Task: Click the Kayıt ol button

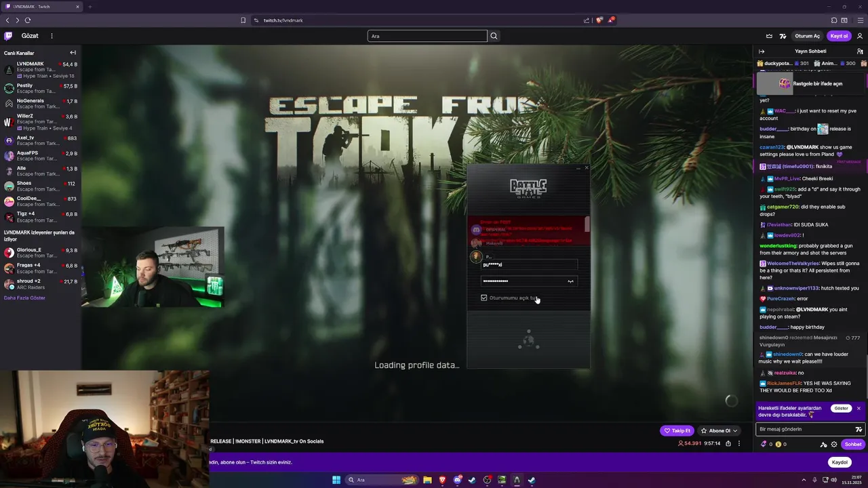Action: click(839, 36)
